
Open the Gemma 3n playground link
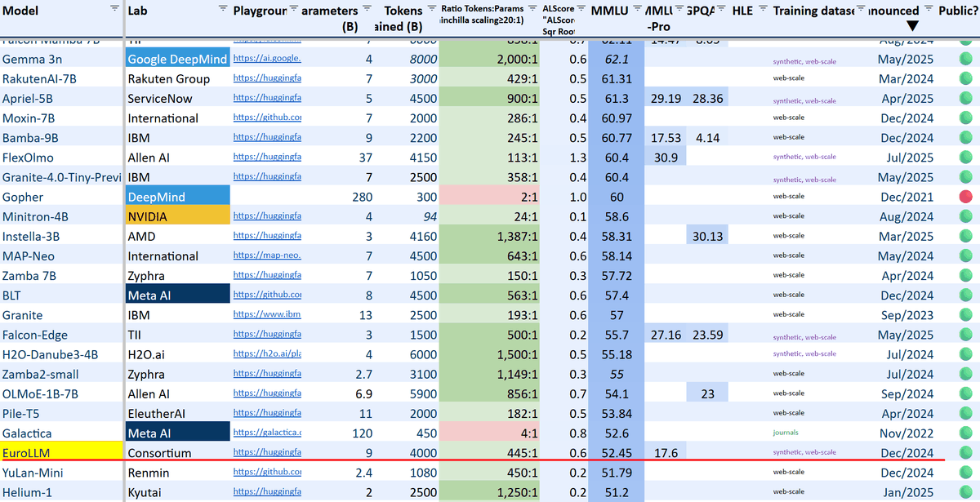tap(267, 59)
